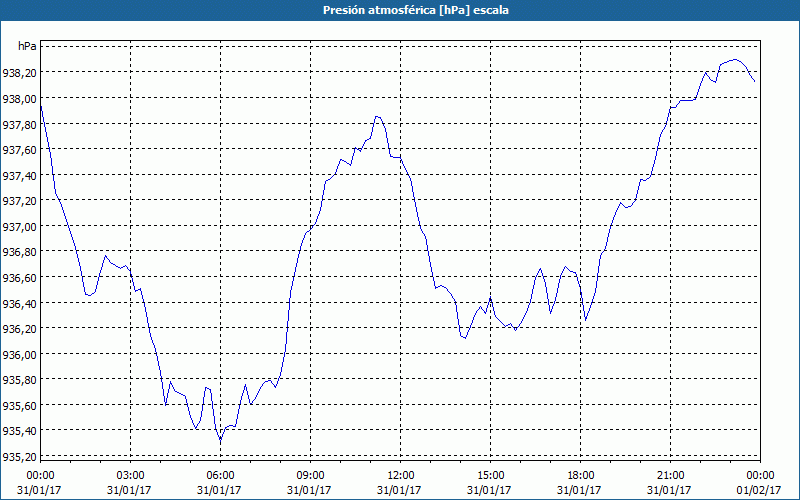Click the 936,80 y-axis value
Screen dimensions: 800x500
pyautogui.click(x=19, y=252)
